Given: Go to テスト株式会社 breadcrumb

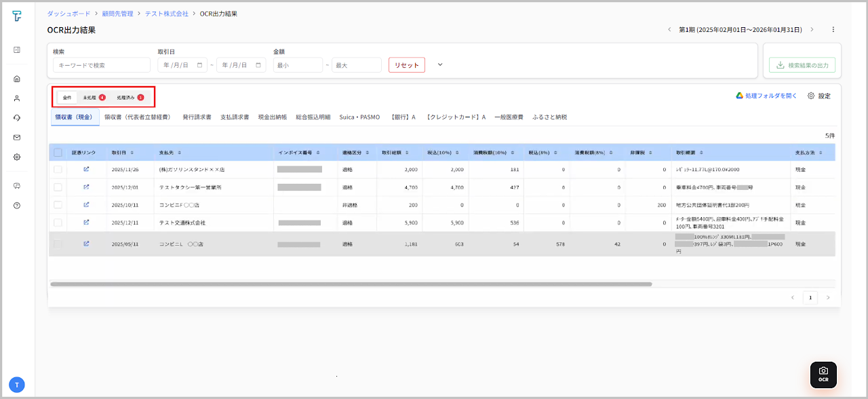Looking at the screenshot, I should click(166, 14).
